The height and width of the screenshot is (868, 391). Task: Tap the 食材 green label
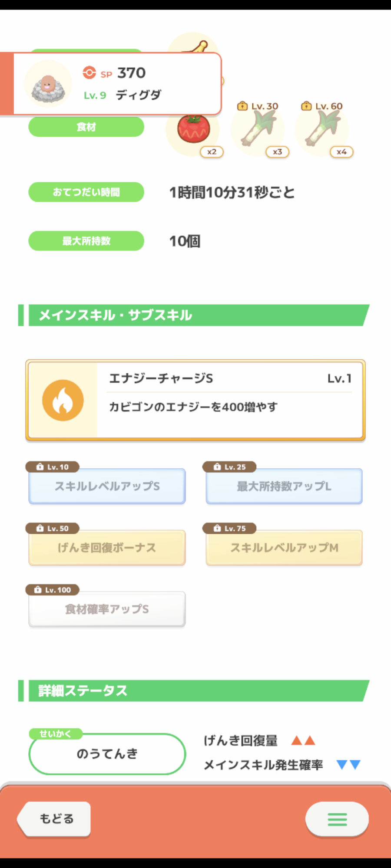[x=86, y=127]
